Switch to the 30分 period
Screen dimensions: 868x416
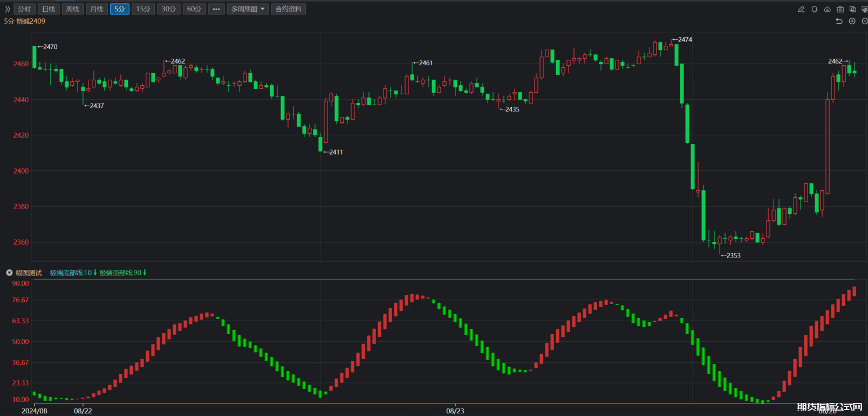click(169, 9)
